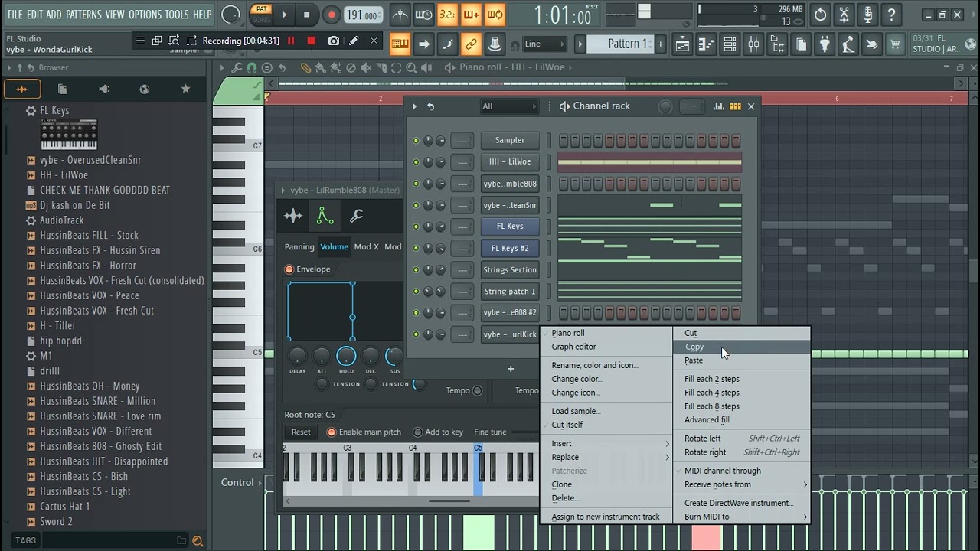The height and width of the screenshot is (551, 980).
Task: Open the All channel filter dropdown
Action: point(508,106)
